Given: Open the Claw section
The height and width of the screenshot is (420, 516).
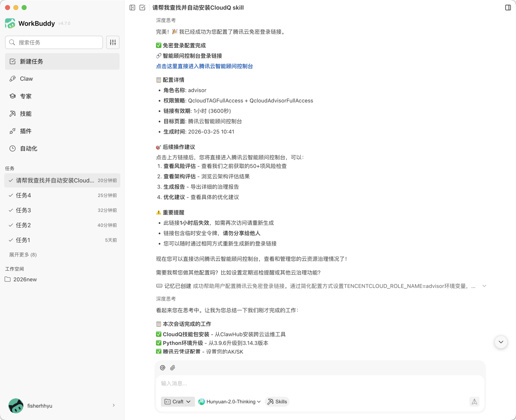Looking at the screenshot, I should pyautogui.click(x=62, y=79).
